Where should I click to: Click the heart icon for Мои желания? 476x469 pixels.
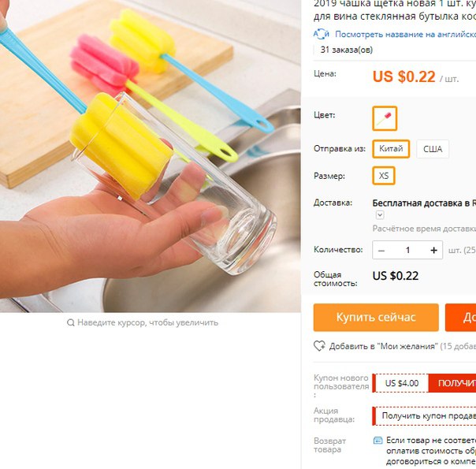point(319,346)
